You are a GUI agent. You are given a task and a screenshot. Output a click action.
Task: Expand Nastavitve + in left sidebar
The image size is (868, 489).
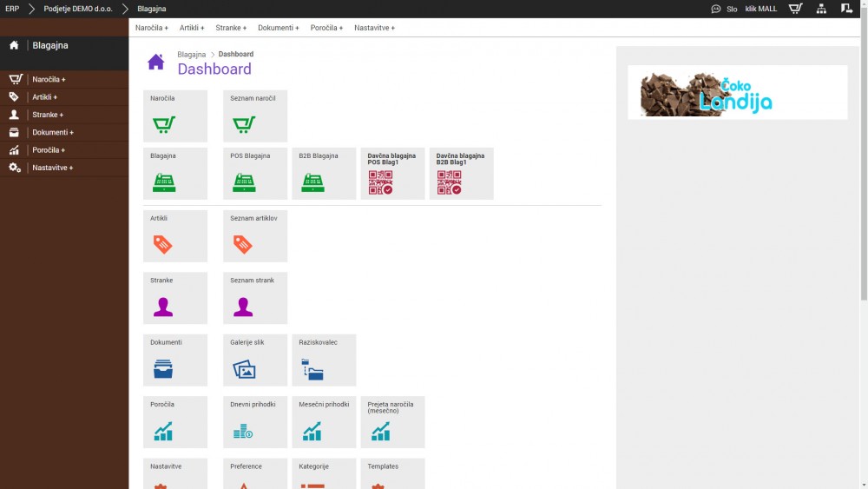tap(52, 168)
